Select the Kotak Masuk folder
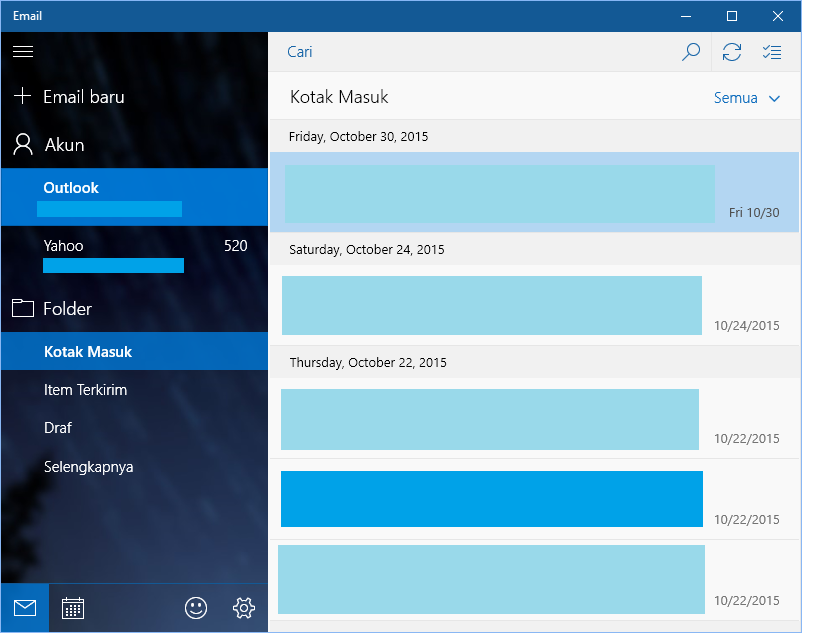This screenshot has height=633, width=819. (88, 352)
